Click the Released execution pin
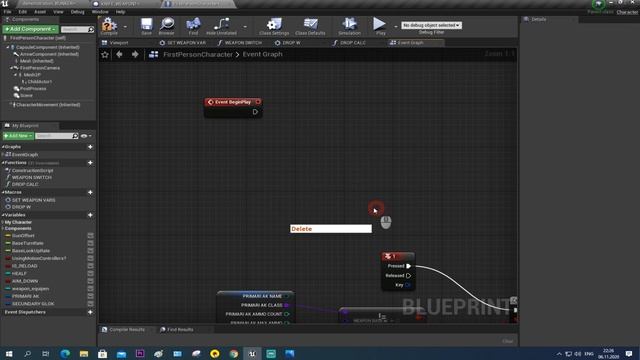The height and width of the screenshot is (360, 640). (408, 276)
